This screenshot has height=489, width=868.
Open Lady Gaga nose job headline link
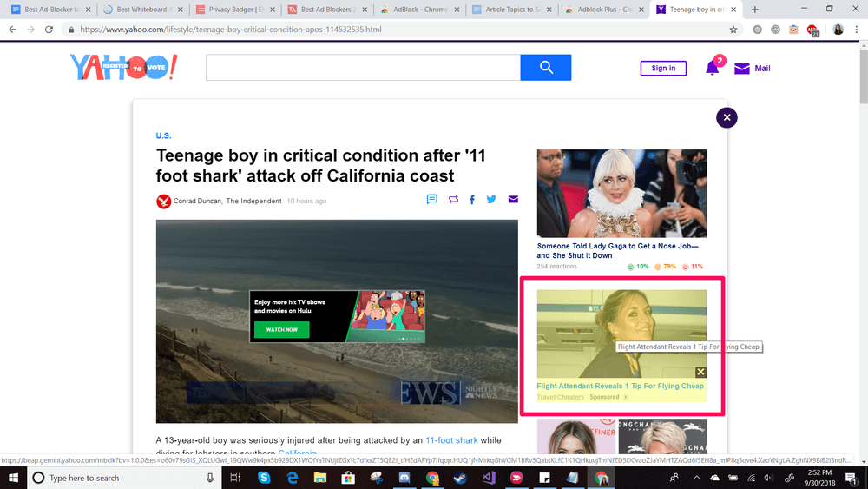(617, 251)
